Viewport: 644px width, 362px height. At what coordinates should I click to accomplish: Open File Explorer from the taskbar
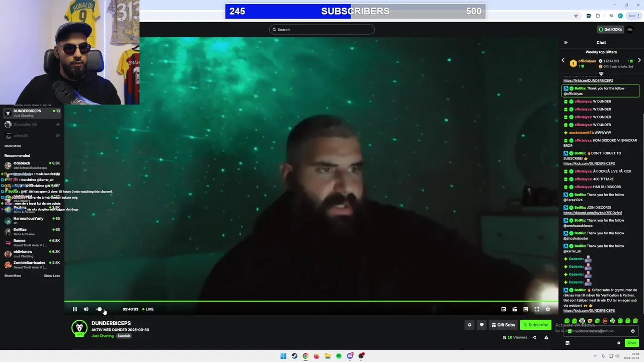(x=328, y=356)
